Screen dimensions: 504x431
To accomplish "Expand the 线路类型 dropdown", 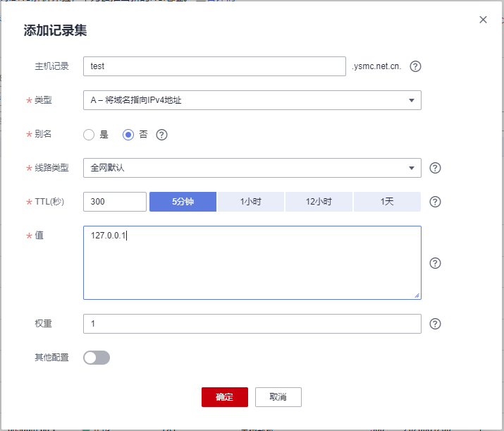I will tap(252, 168).
